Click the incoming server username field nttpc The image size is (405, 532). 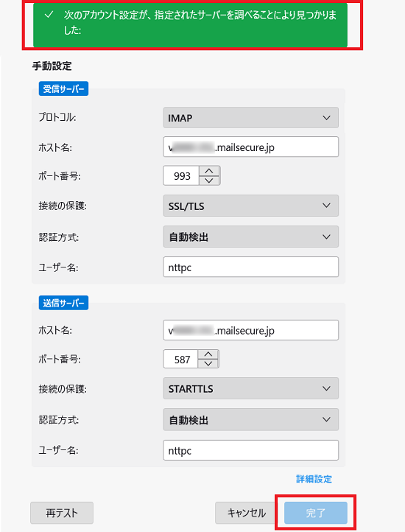[250, 267]
